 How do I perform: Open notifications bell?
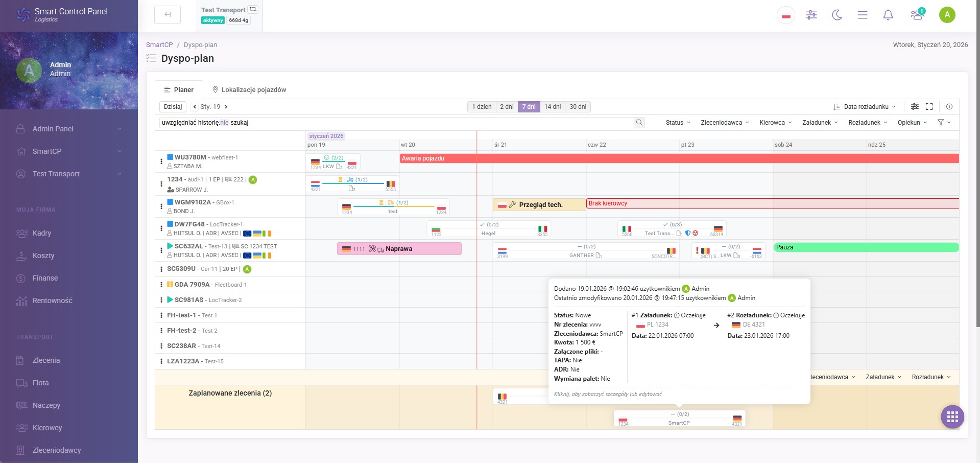pyautogui.click(x=888, y=15)
